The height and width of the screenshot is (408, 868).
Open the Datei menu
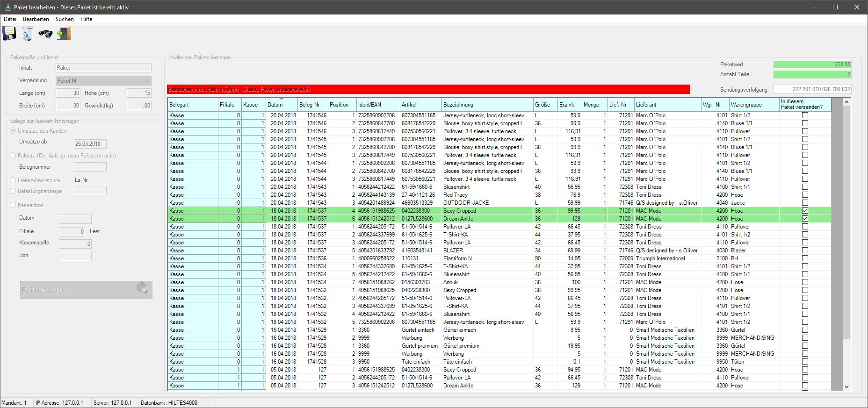click(x=10, y=19)
